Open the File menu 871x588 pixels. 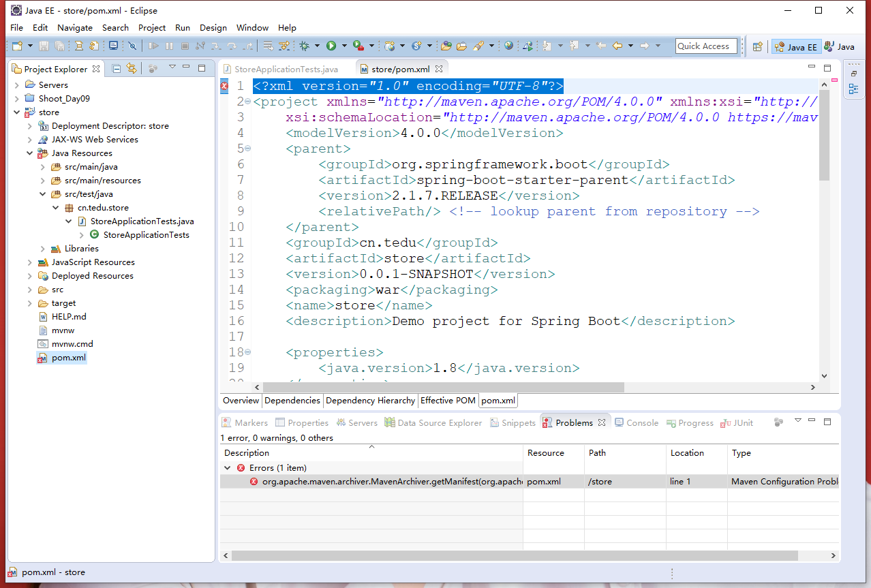[x=17, y=27]
